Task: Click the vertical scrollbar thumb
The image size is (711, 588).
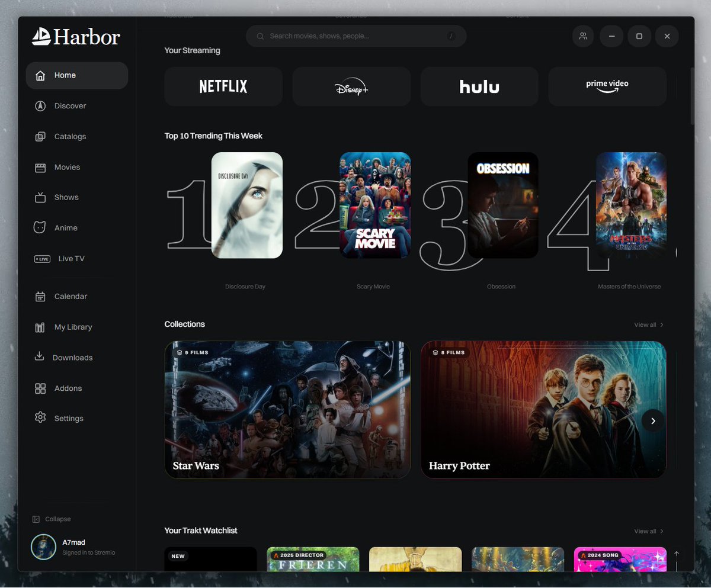Action: (x=692, y=96)
